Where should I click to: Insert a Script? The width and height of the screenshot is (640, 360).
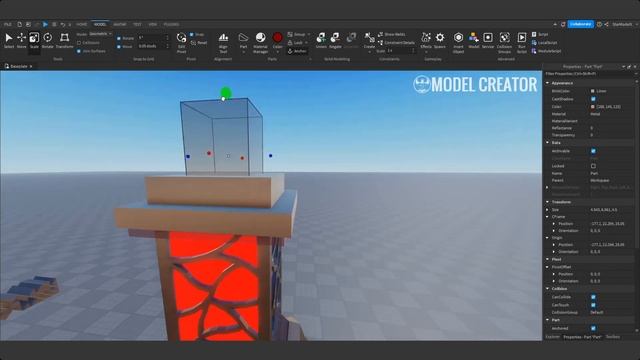pyautogui.click(x=540, y=35)
